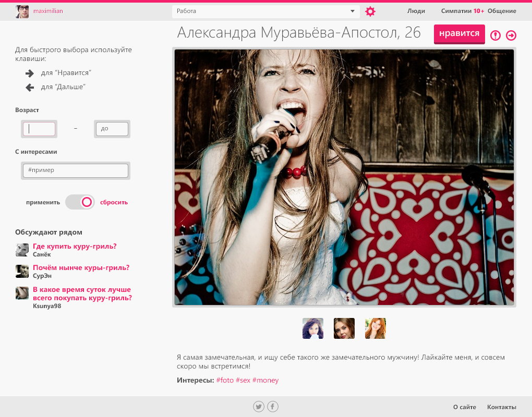Select the first dark-haired photo thumbnail
Image resolution: width=532 pixels, height=417 pixels.
(x=313, y=328)
